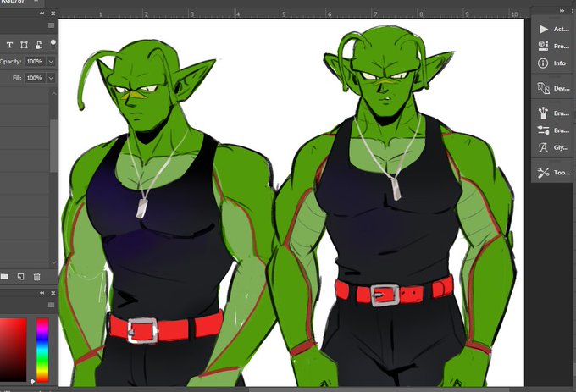Open the Fill slider dropdown arrow
Image resolution: width=576 pixels, height=392 pixels.
(51, 78)
